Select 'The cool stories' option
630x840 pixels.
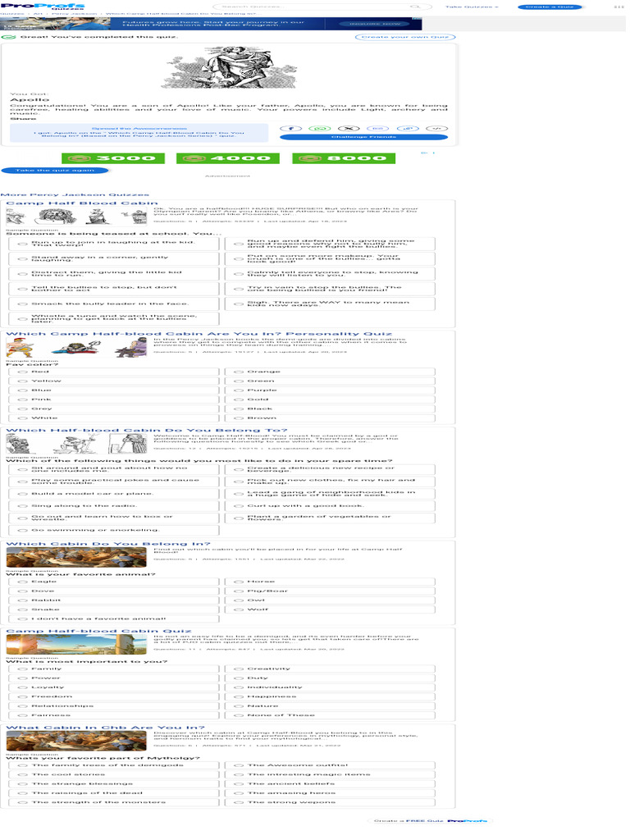(114, 774)
